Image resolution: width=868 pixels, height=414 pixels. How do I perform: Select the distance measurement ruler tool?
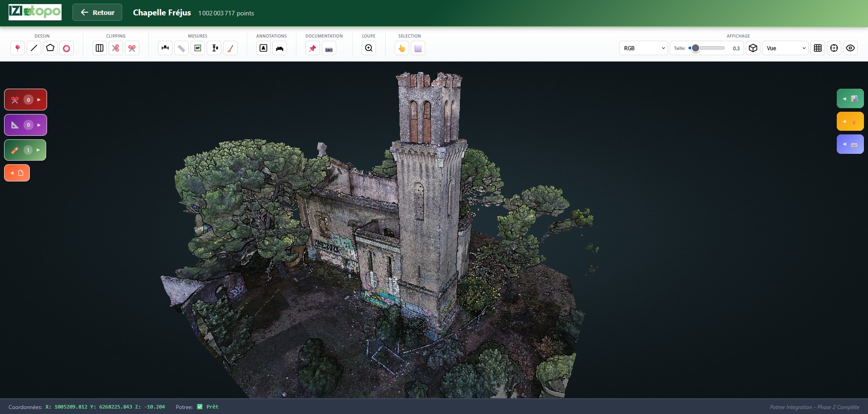[181, 48]
